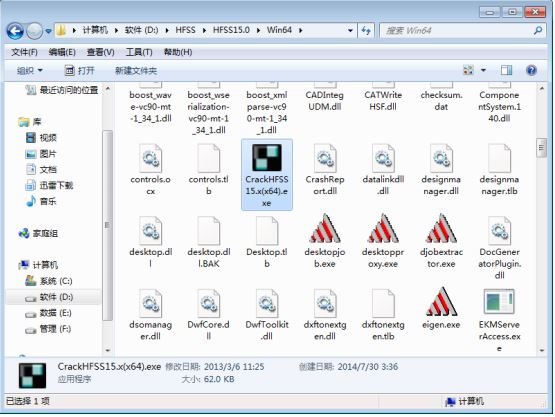Click the back navigation arrow
Viewport: 555px width, 417px height.
pyautogui.click(x=15, y=31)
